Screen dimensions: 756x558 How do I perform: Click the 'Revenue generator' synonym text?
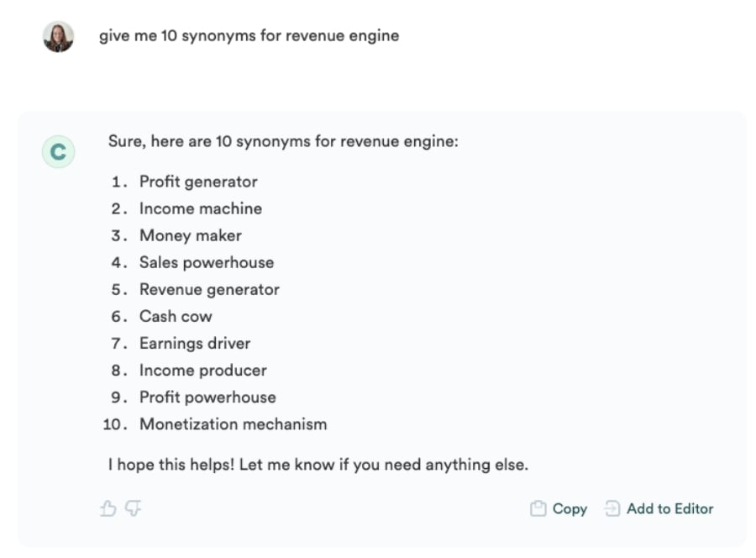coord(208,289)
